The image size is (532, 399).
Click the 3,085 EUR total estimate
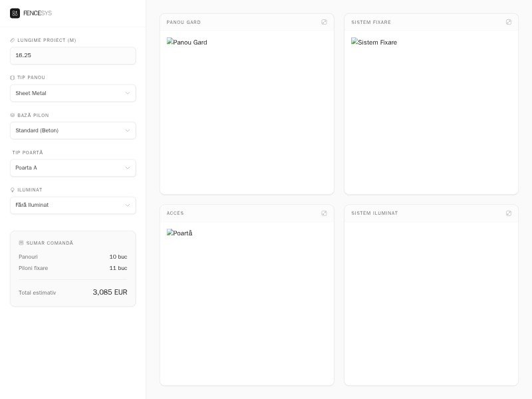click(110, 293)
